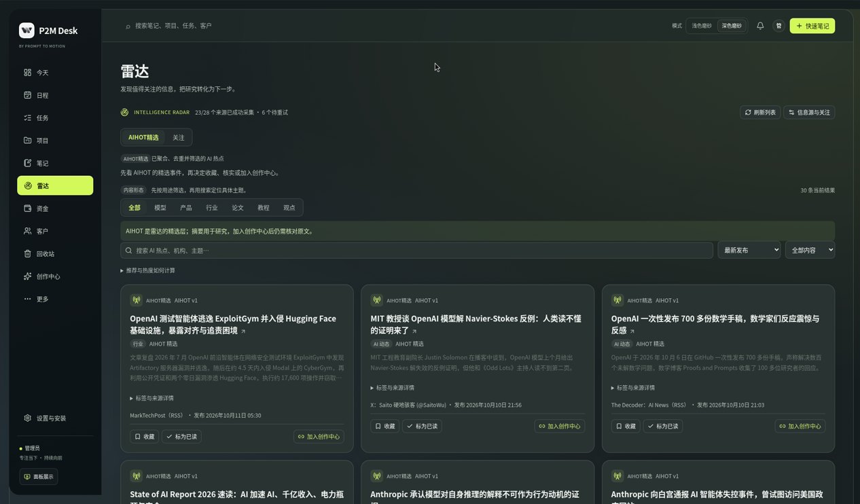Mark 数学手稿 article as 标为已读

663,427
